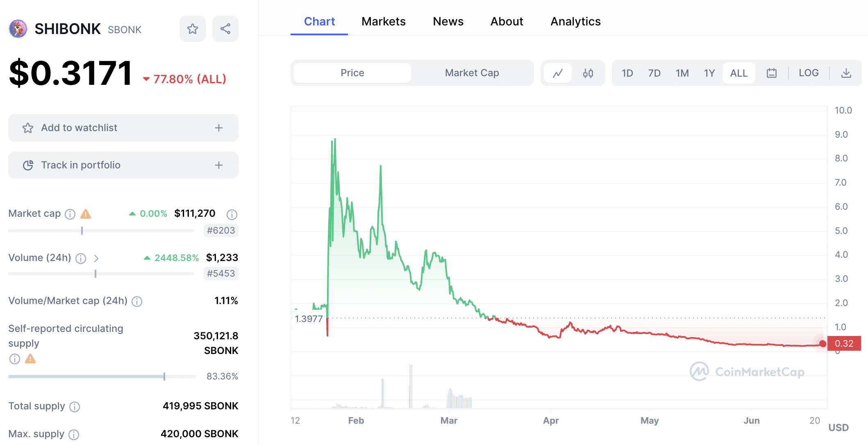The height and width of the screenshot is (445, 868).
Task: Click info icon beside Volume/Market cap (24h)
Action: tap(137, 301)
